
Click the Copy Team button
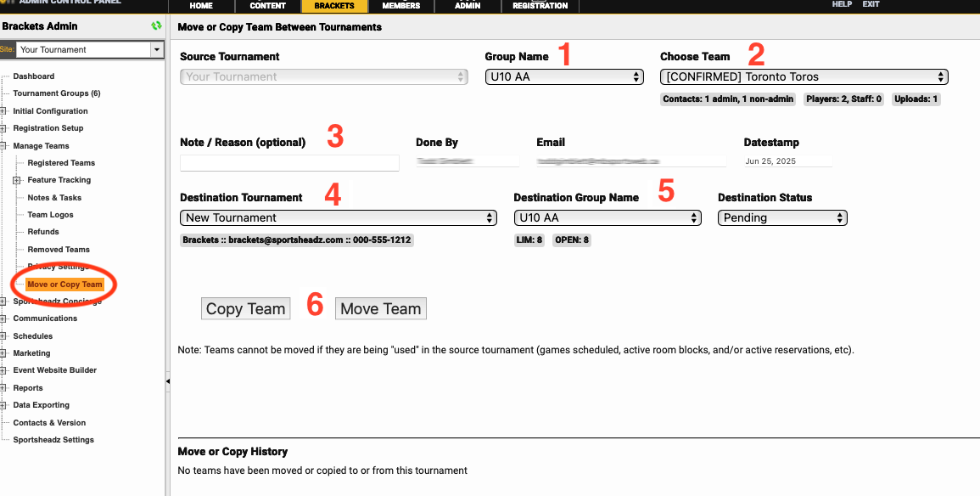click(245, 308)
